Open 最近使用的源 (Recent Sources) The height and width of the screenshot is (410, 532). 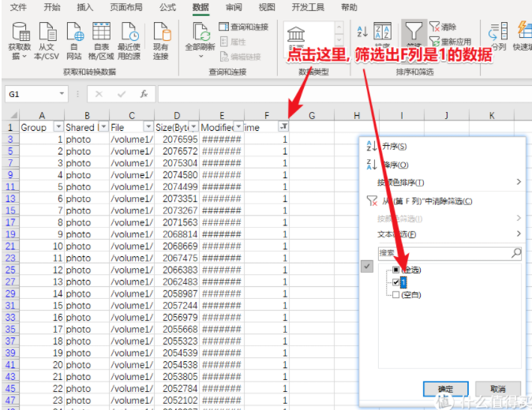129,32
